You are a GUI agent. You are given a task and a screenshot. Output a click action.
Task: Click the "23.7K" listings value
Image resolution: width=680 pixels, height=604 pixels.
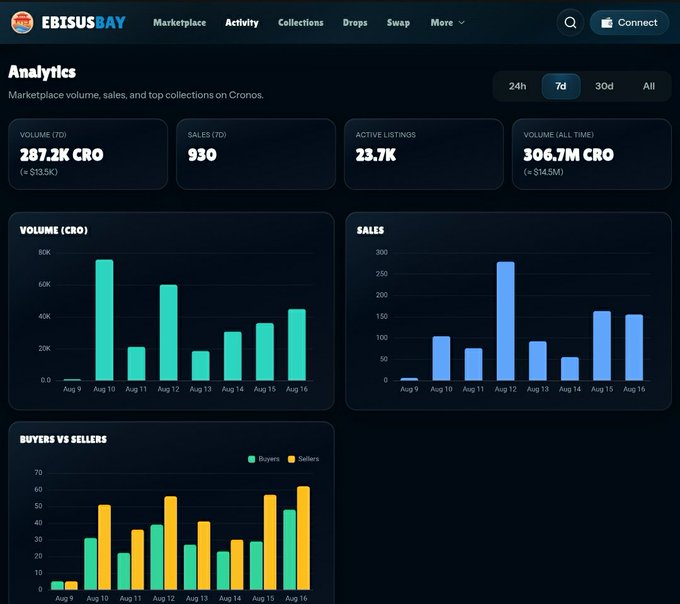(x=376, y=155)
